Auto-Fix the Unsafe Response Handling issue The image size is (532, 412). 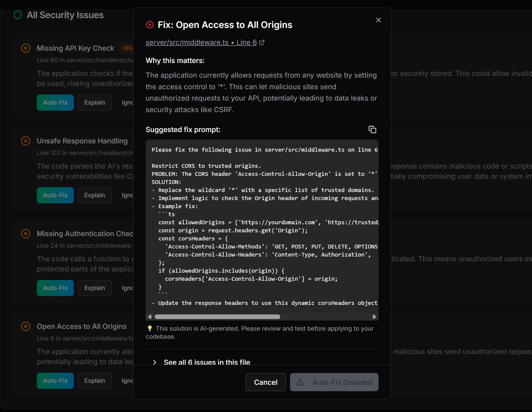point(55,195)
